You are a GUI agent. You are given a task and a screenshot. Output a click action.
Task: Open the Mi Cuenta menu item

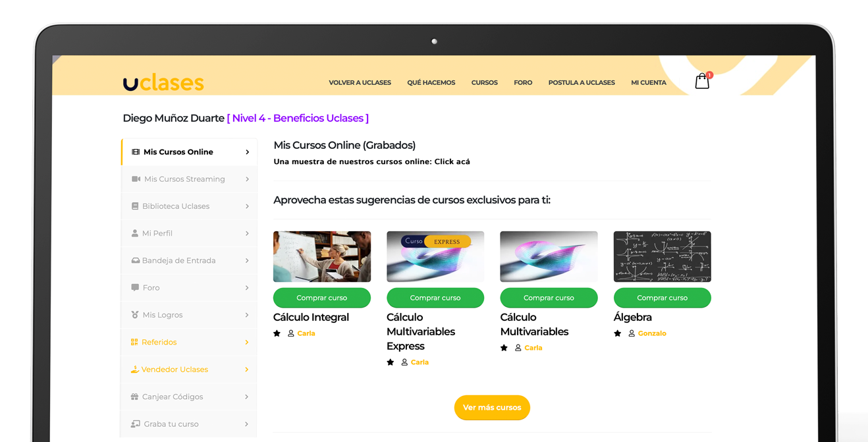(x=649, y=83)
